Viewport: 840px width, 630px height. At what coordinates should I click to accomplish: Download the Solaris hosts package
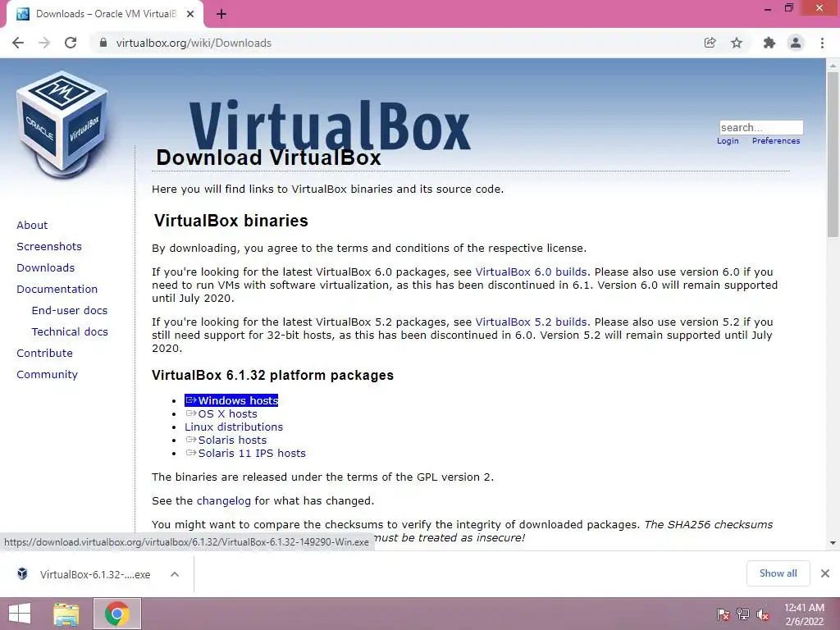click(226, 441)
